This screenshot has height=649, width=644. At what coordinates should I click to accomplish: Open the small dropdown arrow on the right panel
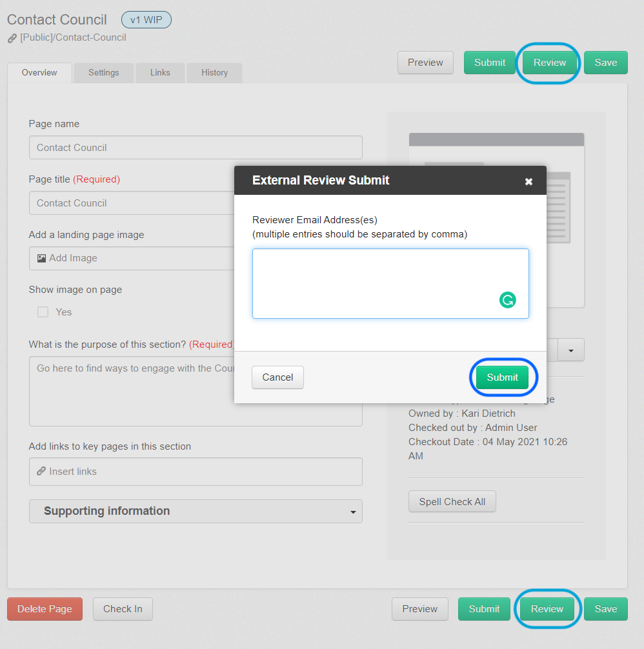click(570, 350)
